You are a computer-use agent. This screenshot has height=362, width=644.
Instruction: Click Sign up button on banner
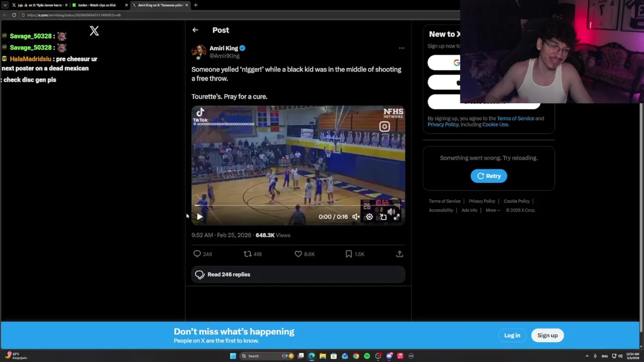point(547,335)
